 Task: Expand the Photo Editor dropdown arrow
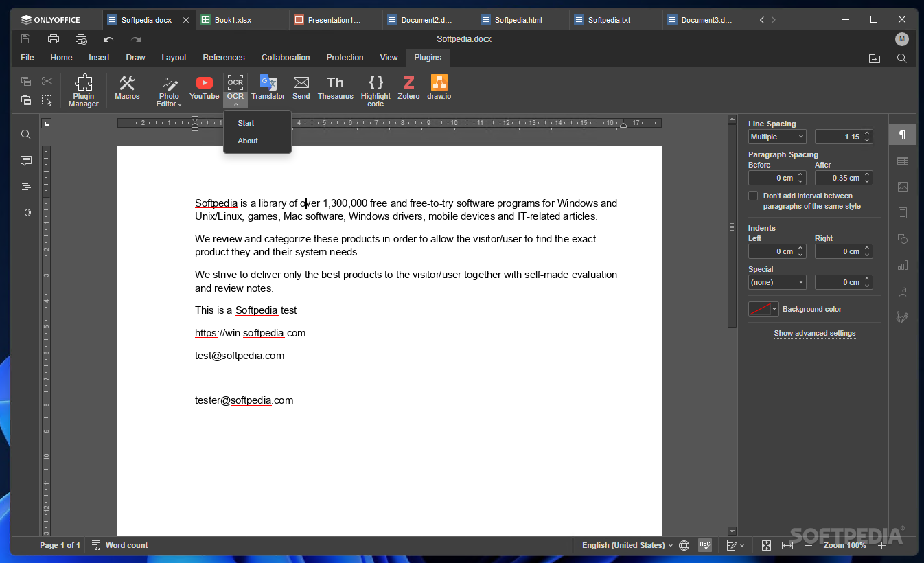[x=180, y=105]
